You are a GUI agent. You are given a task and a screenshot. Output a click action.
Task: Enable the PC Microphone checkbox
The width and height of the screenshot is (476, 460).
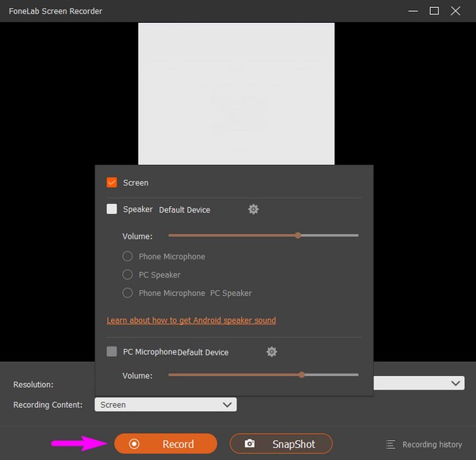coord(112,351)
